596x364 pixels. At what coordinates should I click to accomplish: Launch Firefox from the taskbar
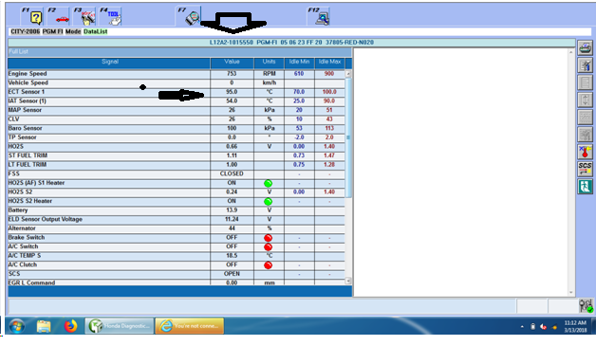70,326
